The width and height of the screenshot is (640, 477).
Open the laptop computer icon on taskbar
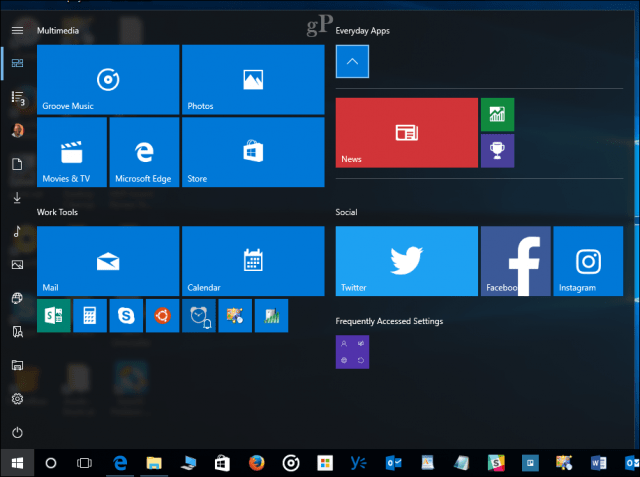[x=188, y=463]
